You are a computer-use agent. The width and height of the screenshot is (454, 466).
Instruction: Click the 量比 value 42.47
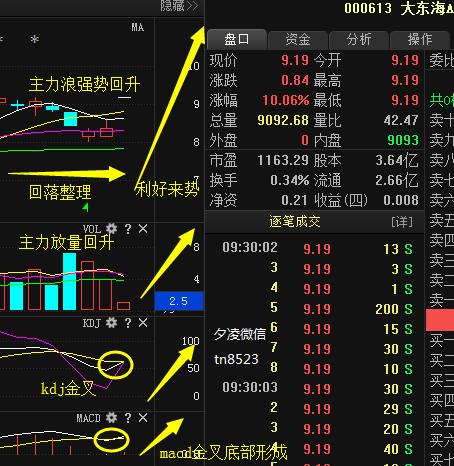click(x=401, y=120)
